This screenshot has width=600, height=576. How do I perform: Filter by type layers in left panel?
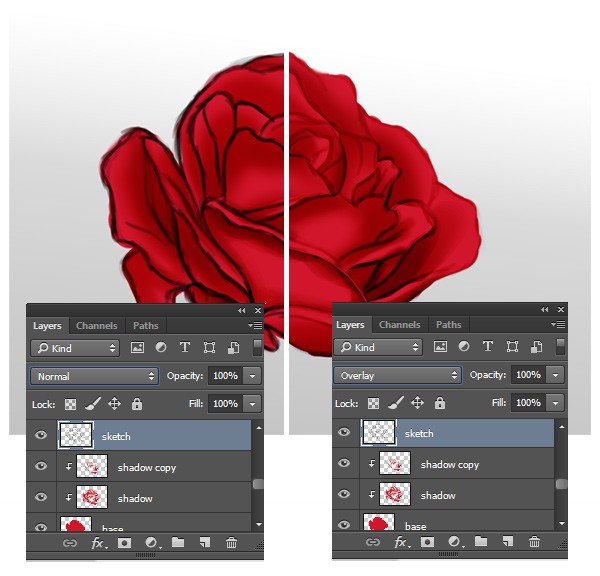pyautogui.click(x=185, y=348)
